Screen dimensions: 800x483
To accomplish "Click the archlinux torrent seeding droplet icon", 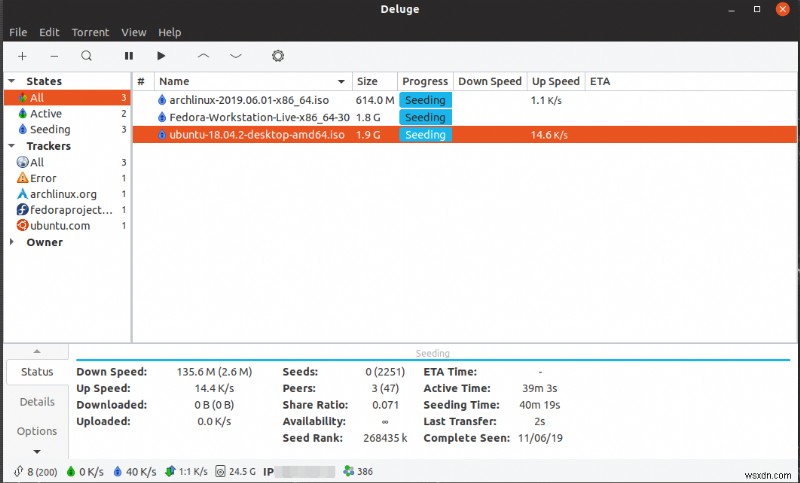I will coord(162,100).
